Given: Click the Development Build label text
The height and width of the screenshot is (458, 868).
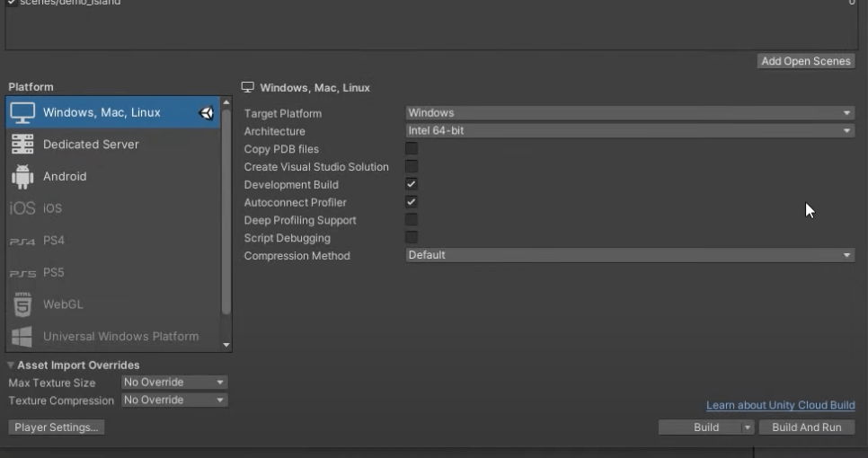Looking at the screenshot, I should coord(291,185).
